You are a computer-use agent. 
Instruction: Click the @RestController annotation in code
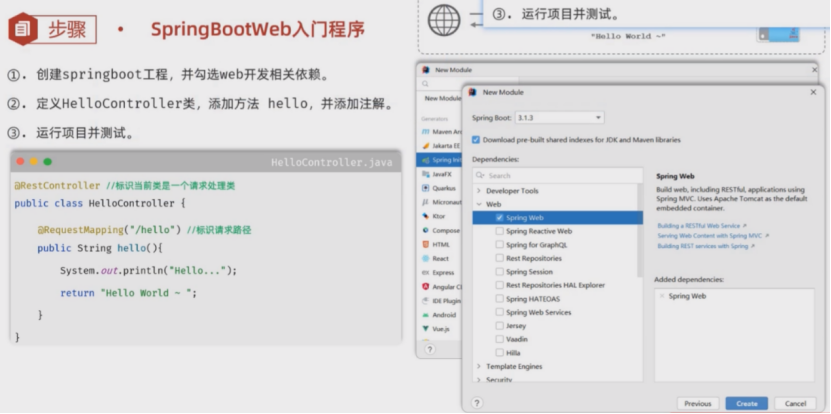[57, 186]
